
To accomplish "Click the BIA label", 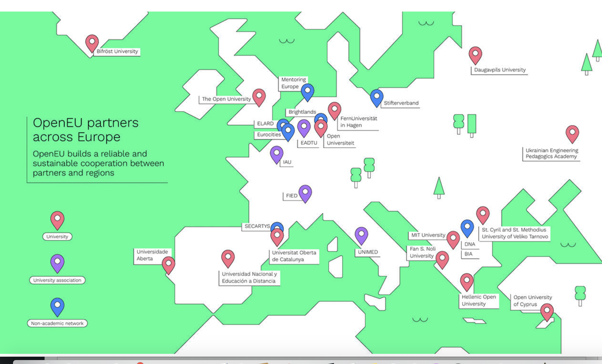I will point(468,254).
